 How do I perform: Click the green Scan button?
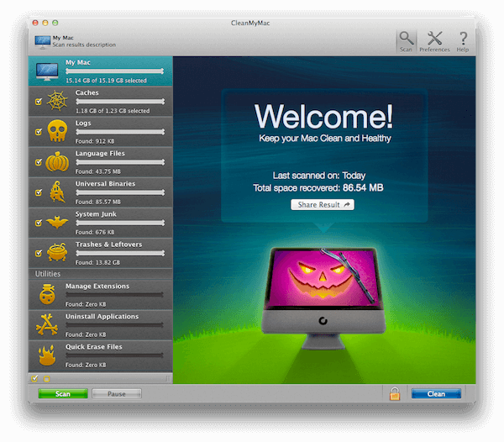tap(63, 394)
